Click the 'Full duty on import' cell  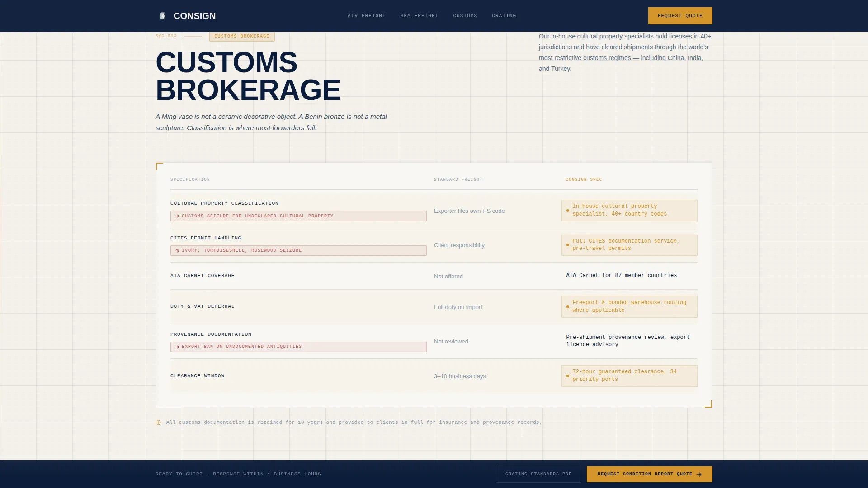[x=458, y=307]
